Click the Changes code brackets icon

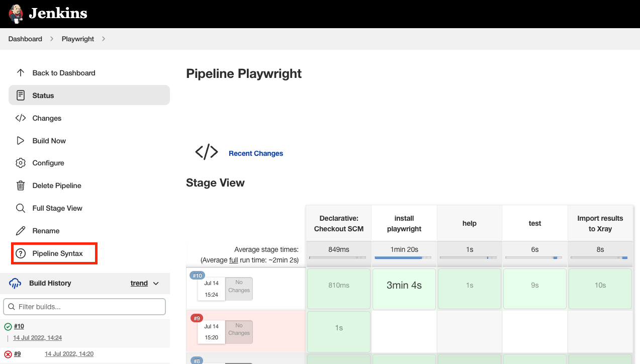21,118
